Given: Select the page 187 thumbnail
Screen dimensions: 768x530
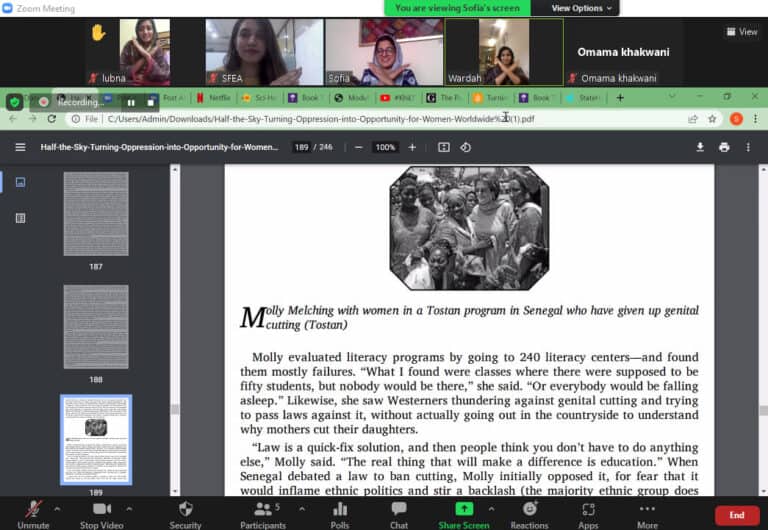Looking at the screenshot, I should [x=96, y=214].
